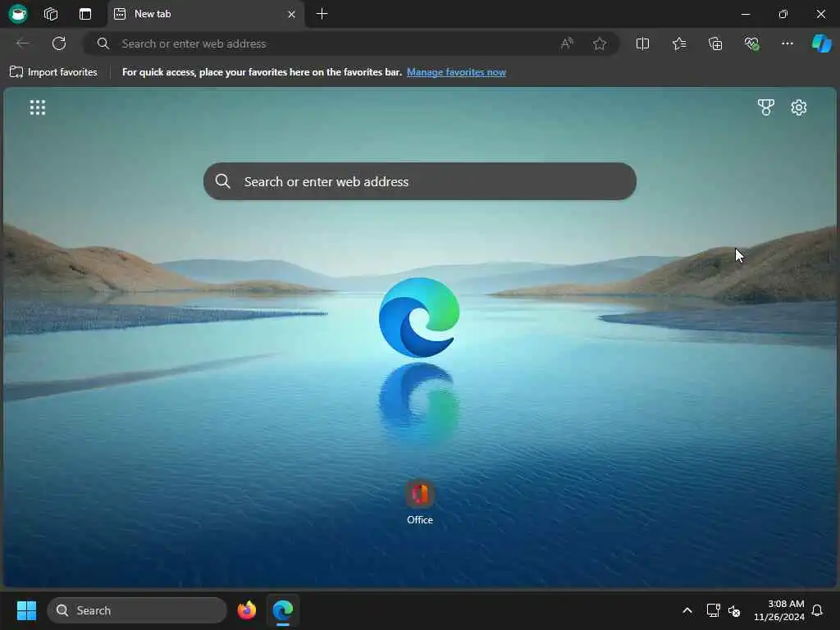840x630 pixels.
Task: Open the Edge profile avatar icon
Action: pyautogui.click(x=18, y=13)
